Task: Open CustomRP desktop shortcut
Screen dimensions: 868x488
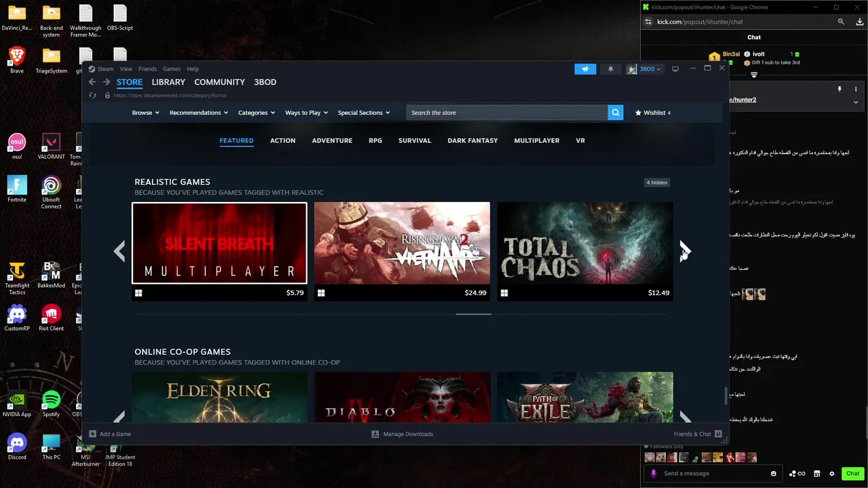Action: (17, 318)
